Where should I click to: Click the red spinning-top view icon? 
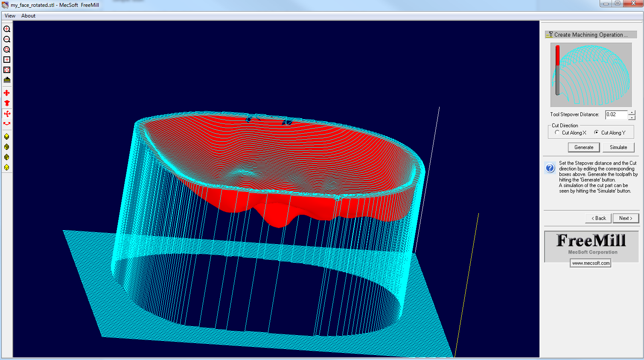click(x=7, y=103)
